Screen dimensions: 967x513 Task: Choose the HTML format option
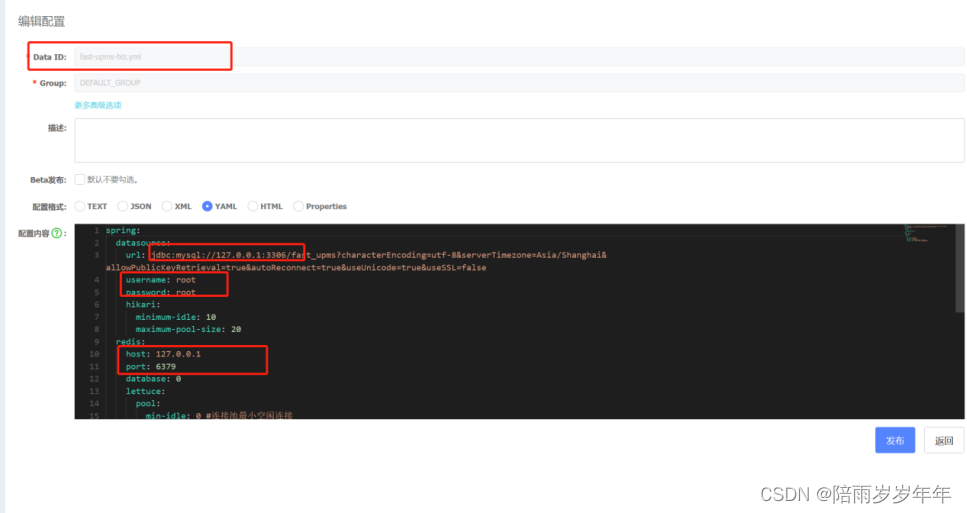pos(253,206)
